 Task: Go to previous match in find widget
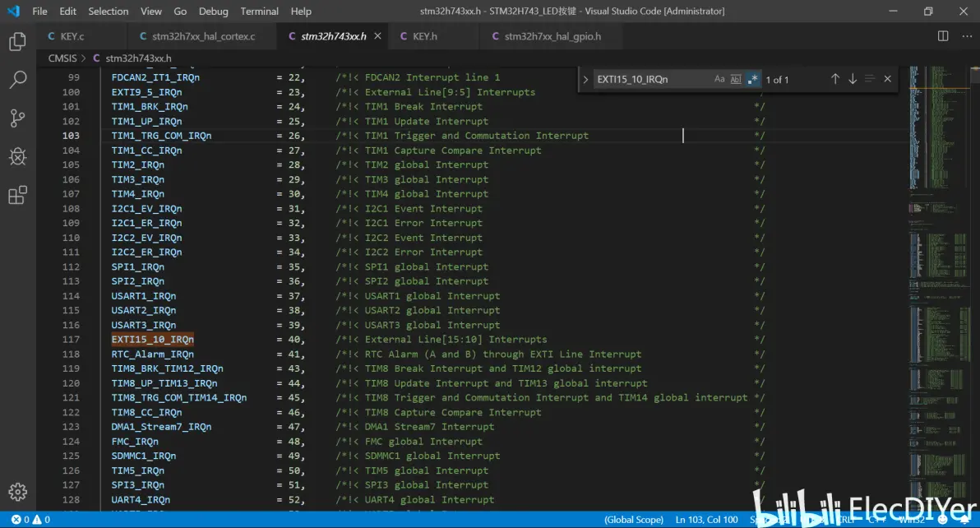834,79
